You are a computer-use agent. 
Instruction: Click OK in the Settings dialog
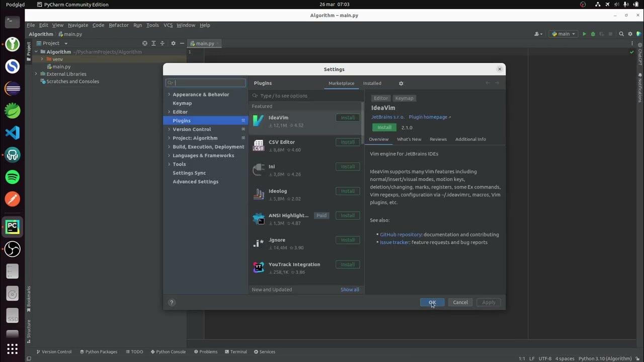[432, 302]
